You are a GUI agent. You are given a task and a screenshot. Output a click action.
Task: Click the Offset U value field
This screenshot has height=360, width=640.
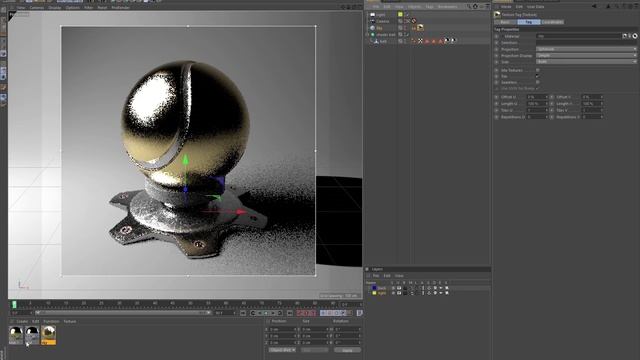[x=536, y=97]
